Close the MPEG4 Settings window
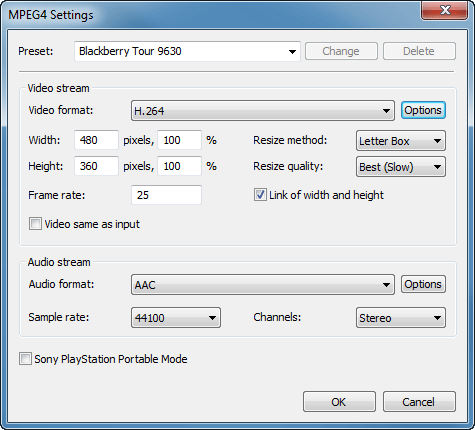The image size is (475, 430). pos(445,11)
